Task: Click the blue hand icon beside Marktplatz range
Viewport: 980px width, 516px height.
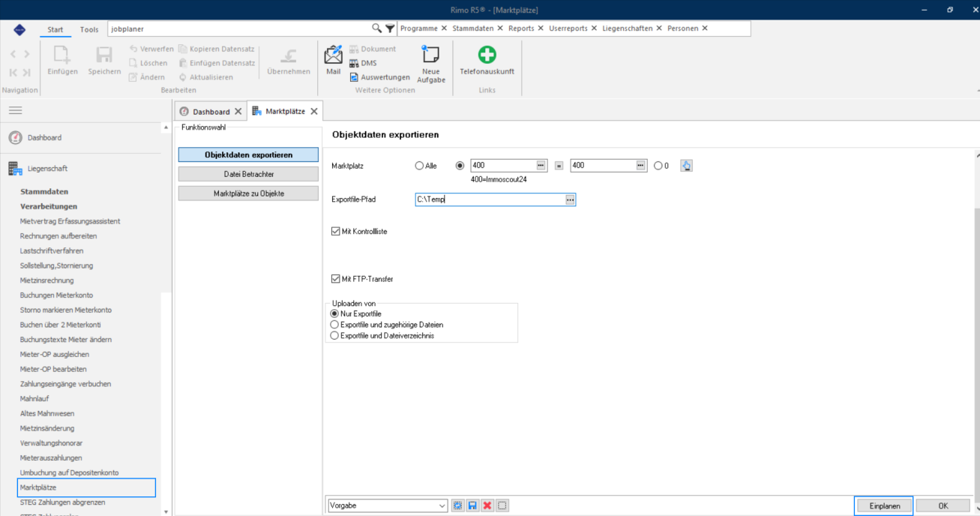Action: [x=686, y=166]
